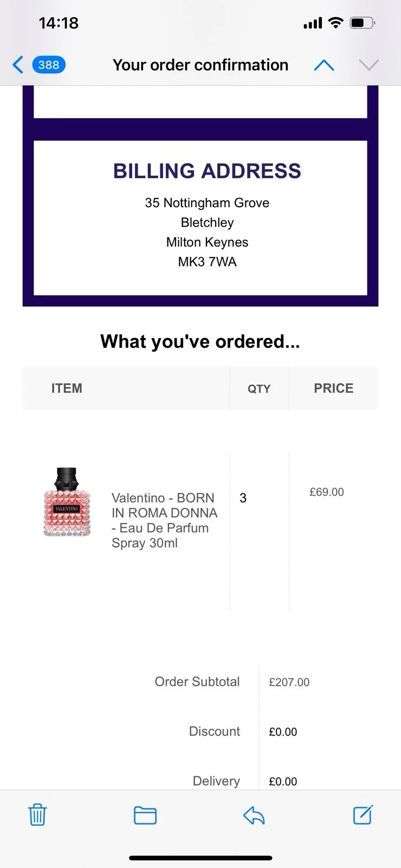Tap the BILLING ADDRESS heading
The image size is (401, 868).
click(207, 171)
